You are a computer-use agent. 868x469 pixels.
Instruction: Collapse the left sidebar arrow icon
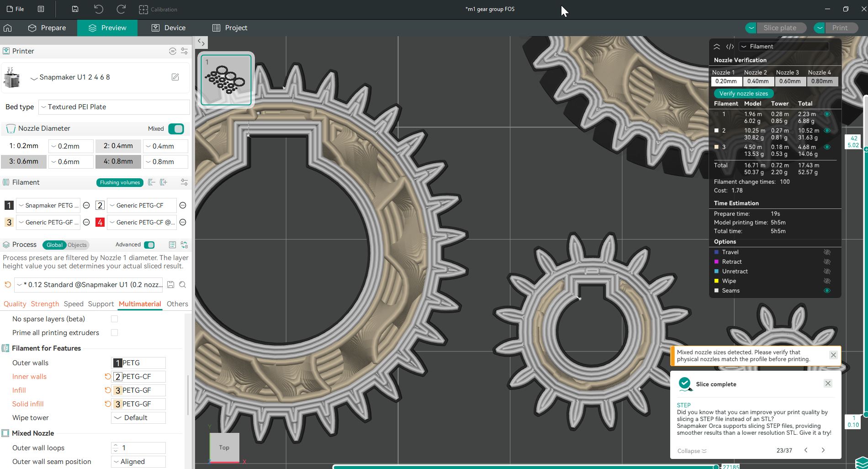[201, 43]
